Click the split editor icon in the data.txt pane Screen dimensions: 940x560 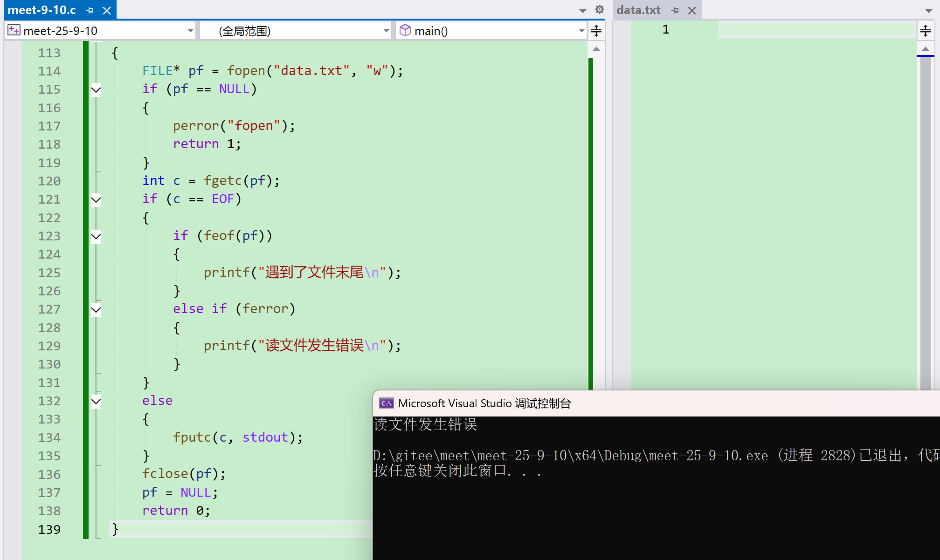pos(926,31)
